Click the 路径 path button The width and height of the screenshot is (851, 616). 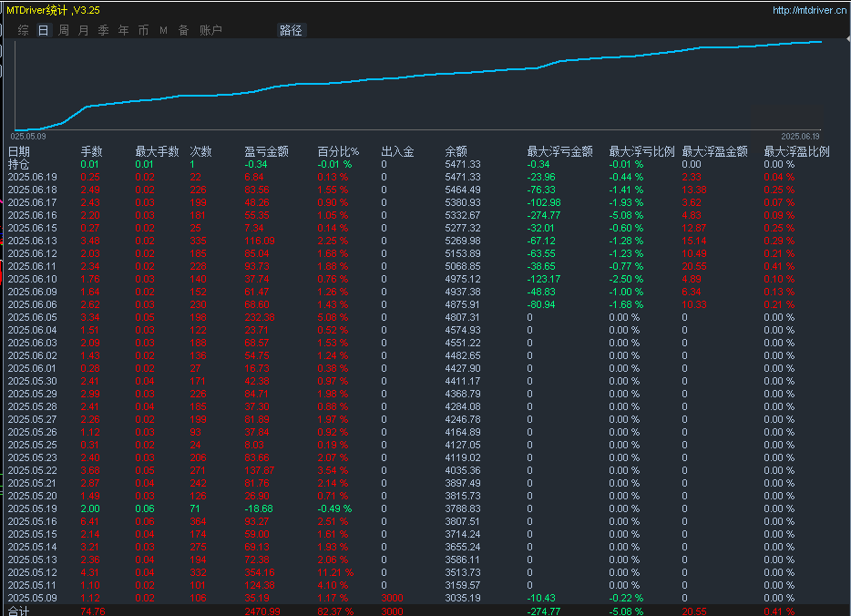coord(291,30)
